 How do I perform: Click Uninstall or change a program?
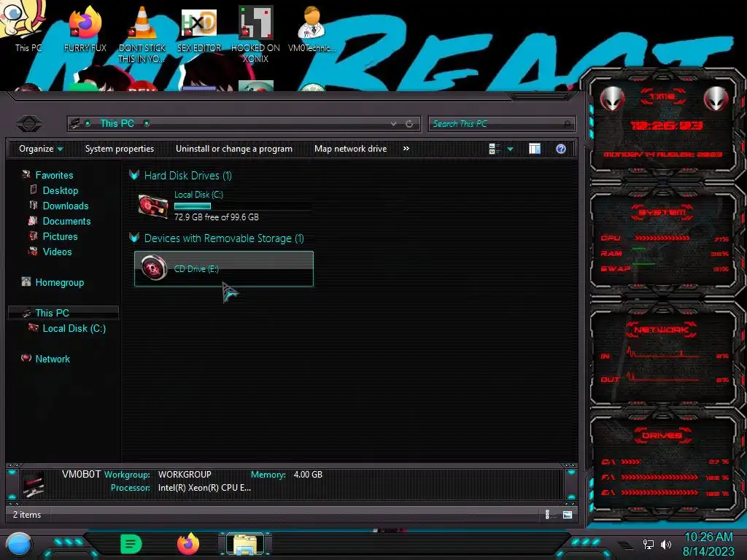[234, 149]
